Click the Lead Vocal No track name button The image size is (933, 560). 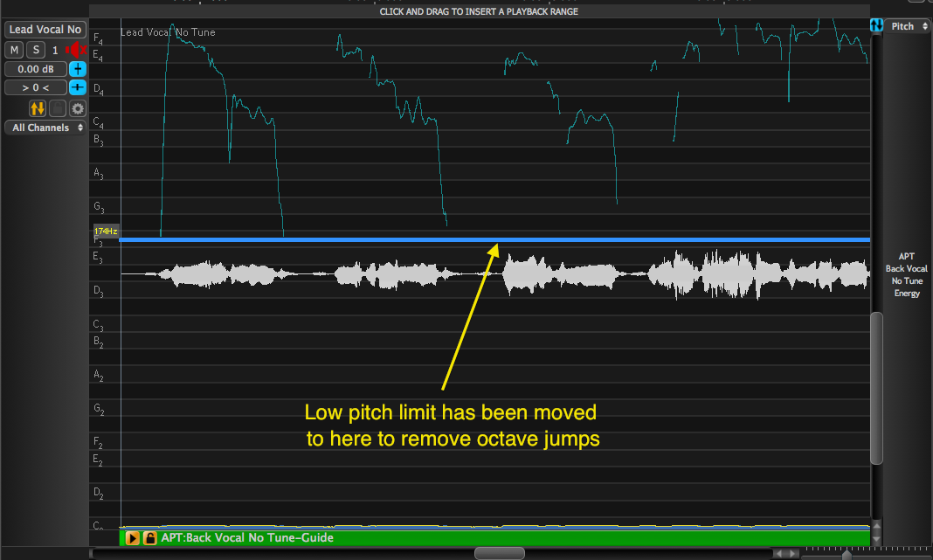(x=45, y=30)
